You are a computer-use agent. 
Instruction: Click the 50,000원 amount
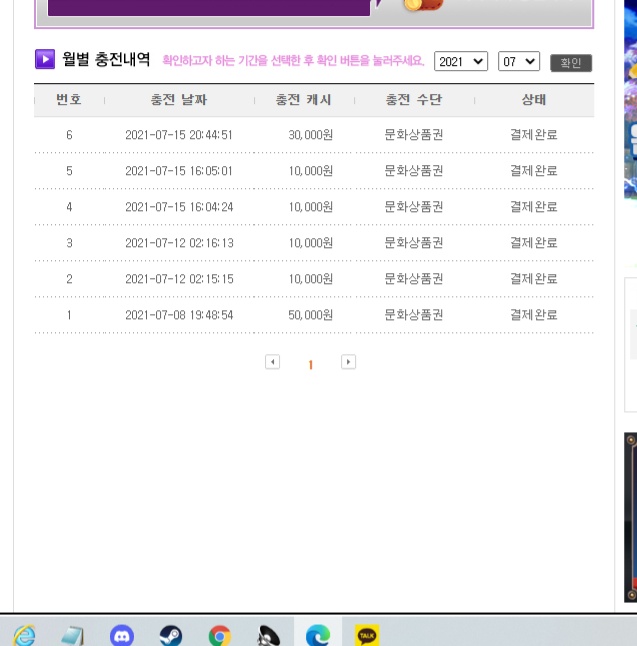[310, 315]
